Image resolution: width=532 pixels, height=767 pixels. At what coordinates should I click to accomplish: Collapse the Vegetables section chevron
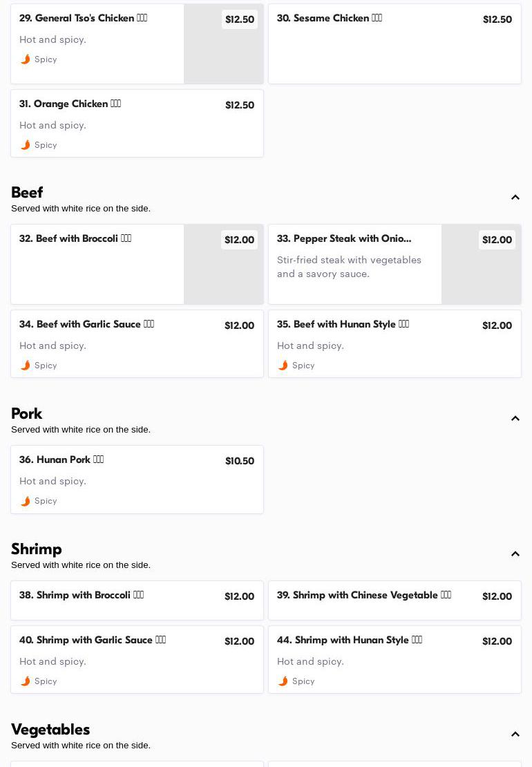515,735
